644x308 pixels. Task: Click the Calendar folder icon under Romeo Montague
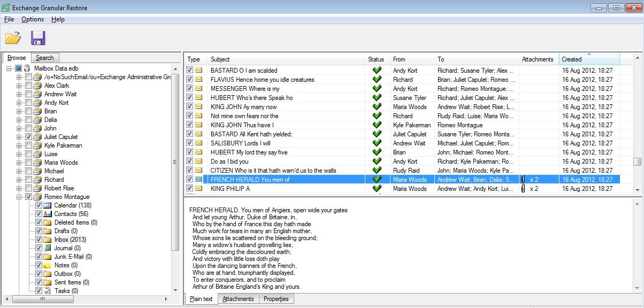click(x=47, y=205)
